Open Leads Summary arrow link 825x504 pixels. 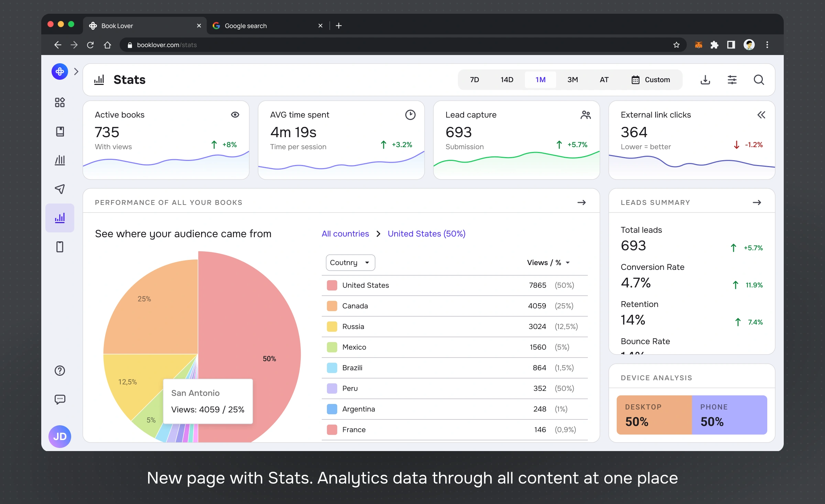point(757,202)
